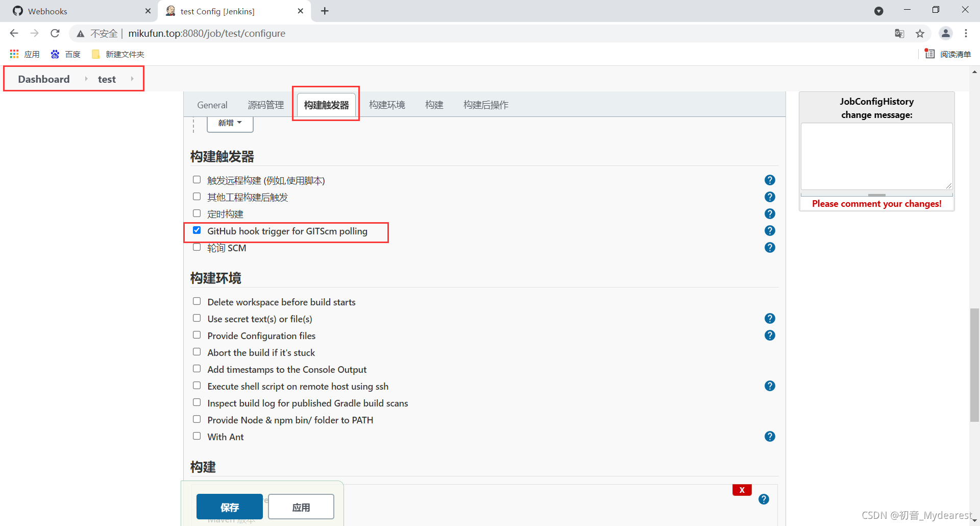Click the page vertical scrollbar thumb
The width and height of the screenshot is (980, 526).
974,365
